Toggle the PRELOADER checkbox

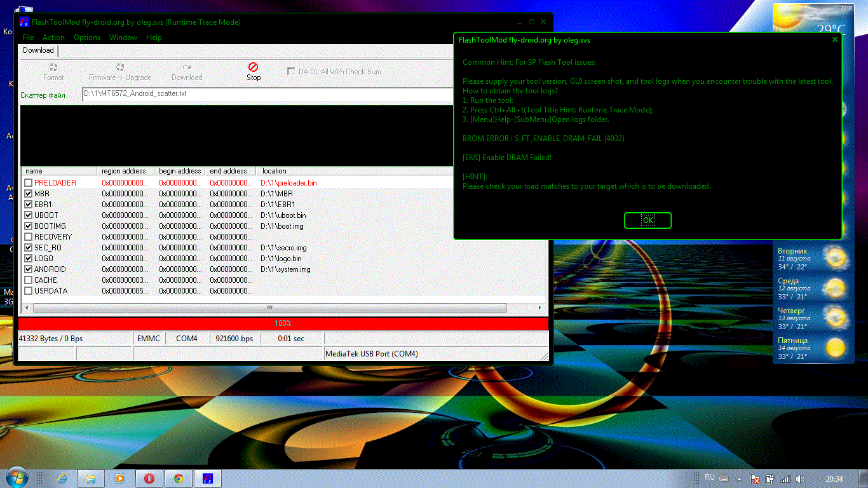(28, 183)
